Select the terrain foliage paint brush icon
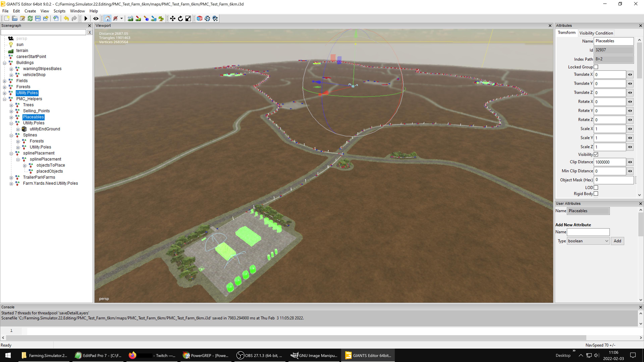Image resolution: width=644 pixels, height=362 pixels. point(146,18)
